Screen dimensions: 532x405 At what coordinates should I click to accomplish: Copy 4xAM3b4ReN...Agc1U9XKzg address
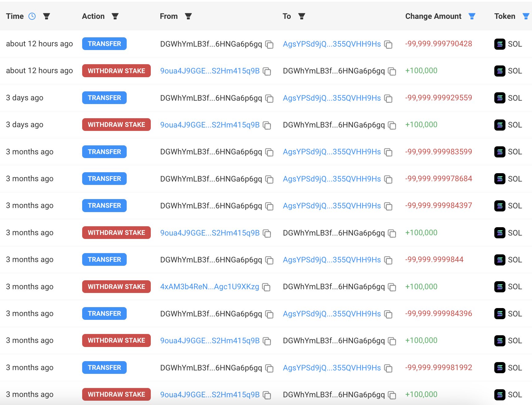266,287
